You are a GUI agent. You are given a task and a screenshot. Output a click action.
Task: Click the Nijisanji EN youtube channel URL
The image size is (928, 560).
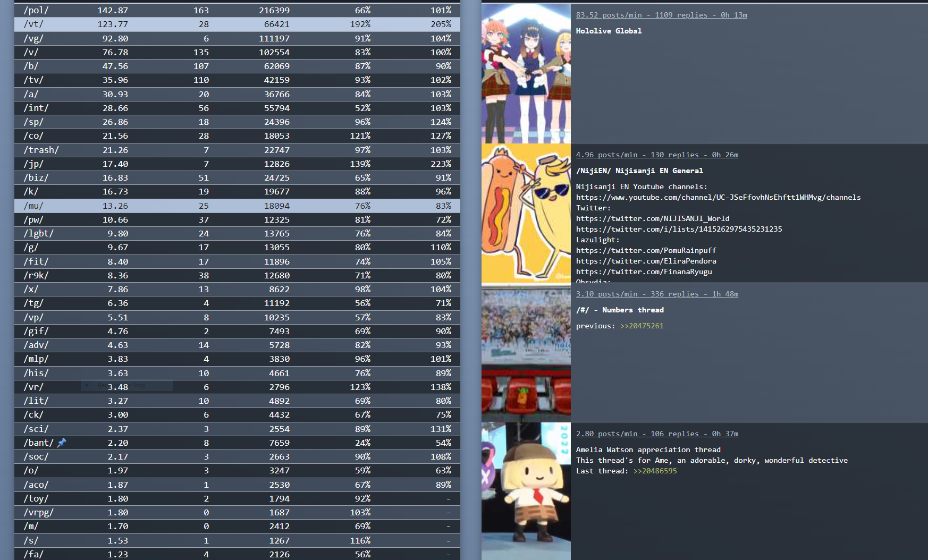coord(719,197)
